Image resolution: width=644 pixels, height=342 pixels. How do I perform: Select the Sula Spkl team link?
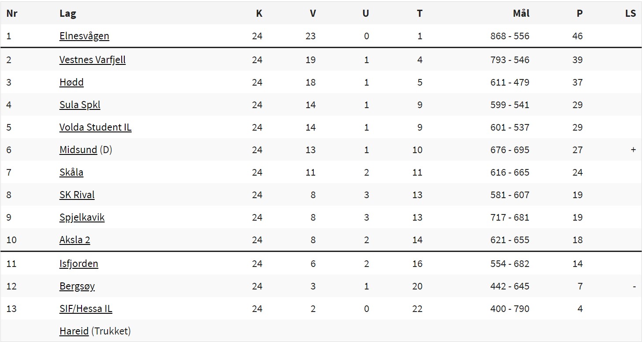coord(80,105)
